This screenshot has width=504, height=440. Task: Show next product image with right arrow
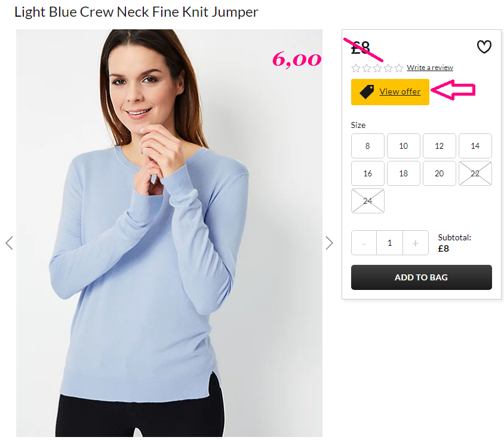coord(329,243)
